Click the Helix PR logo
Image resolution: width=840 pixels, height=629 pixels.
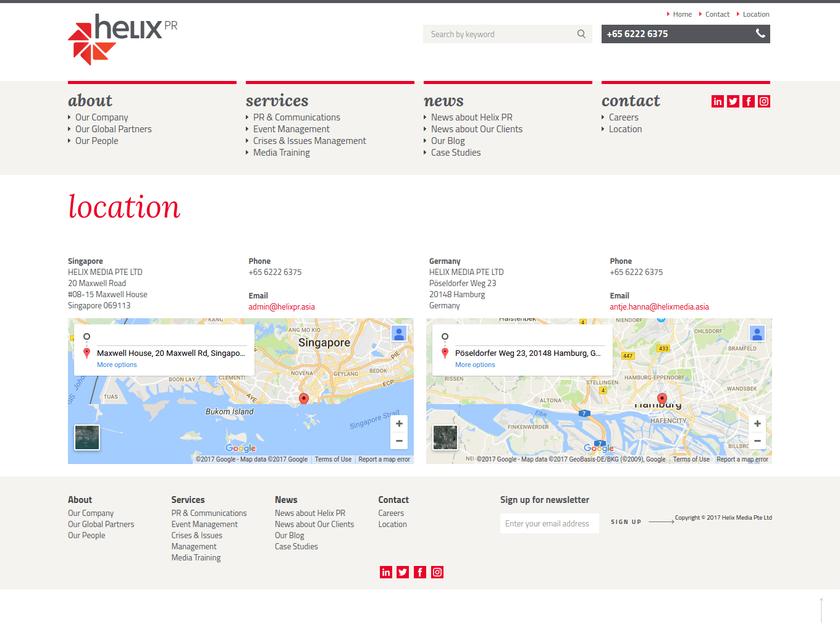122,40
